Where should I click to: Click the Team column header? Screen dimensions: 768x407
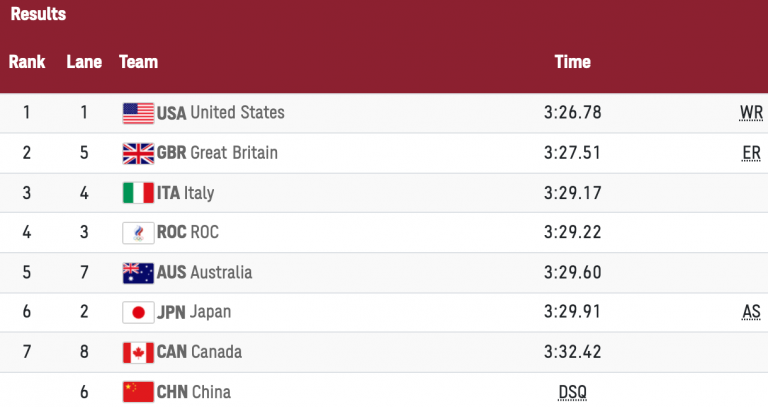click(138, 62)
